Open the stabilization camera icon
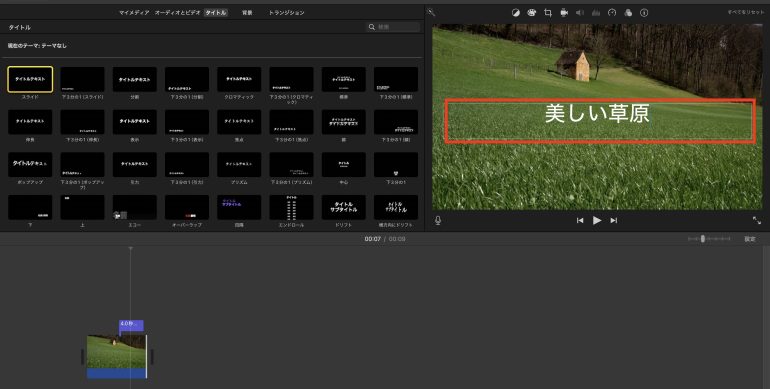The height and width of the screenshot is (389, 770). pos(564,13)
